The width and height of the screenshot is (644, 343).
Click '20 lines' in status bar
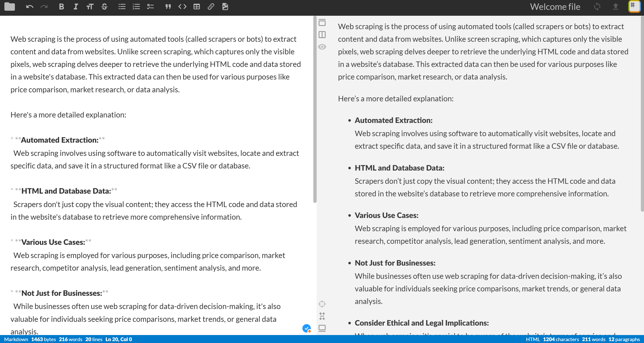[x=94, y=339]
